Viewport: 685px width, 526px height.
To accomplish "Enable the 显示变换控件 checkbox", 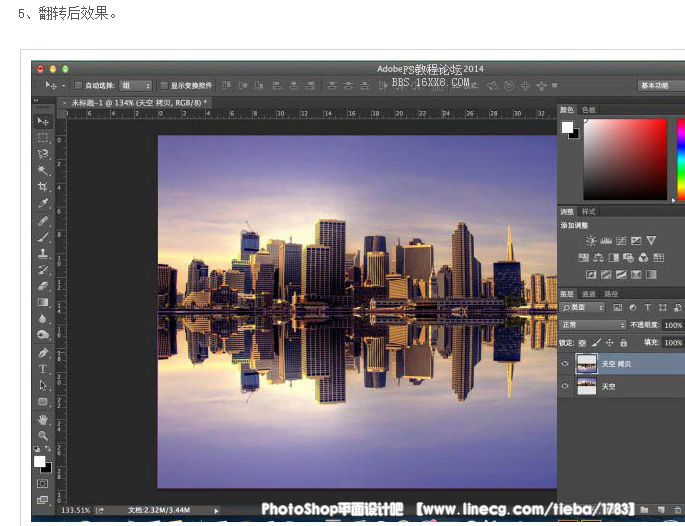I will [x=165, y=86].
